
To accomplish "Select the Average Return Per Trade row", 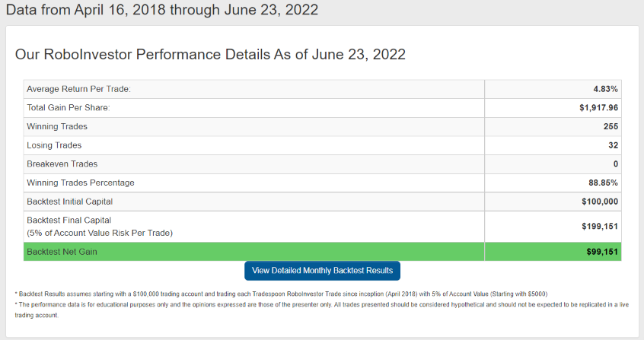I will click(323, 89).
